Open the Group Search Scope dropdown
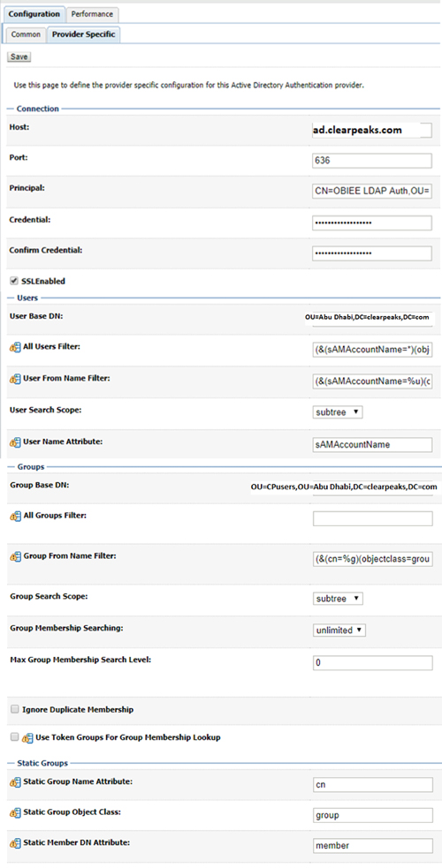 tap(338, 599)
